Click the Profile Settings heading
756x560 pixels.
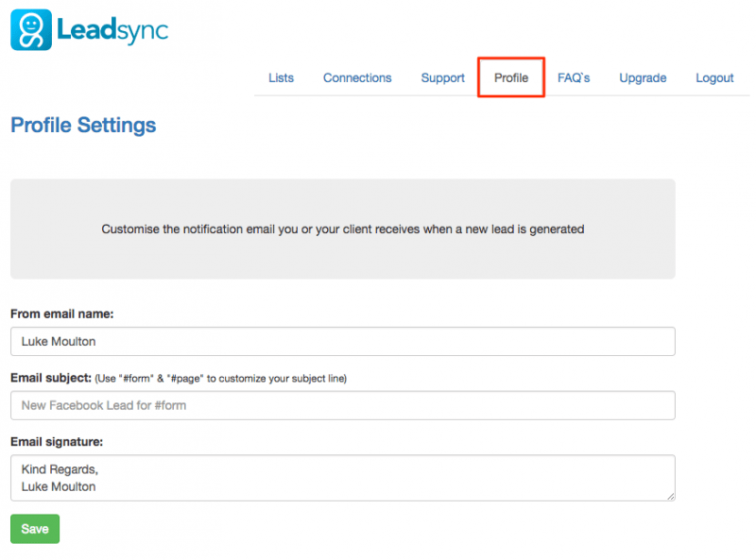[83, 125]
